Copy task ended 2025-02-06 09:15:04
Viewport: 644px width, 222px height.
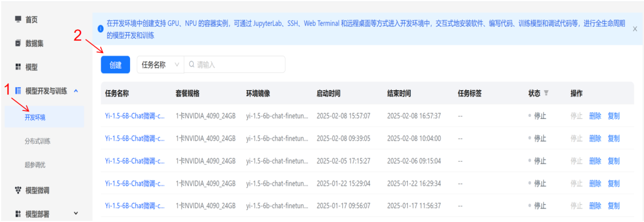tap(614, 161)
